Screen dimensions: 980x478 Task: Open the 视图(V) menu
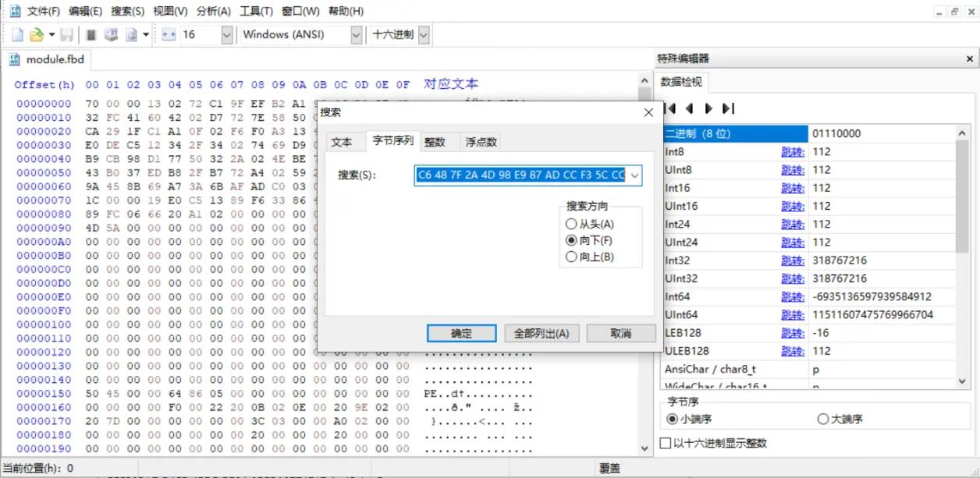[170, 11]
